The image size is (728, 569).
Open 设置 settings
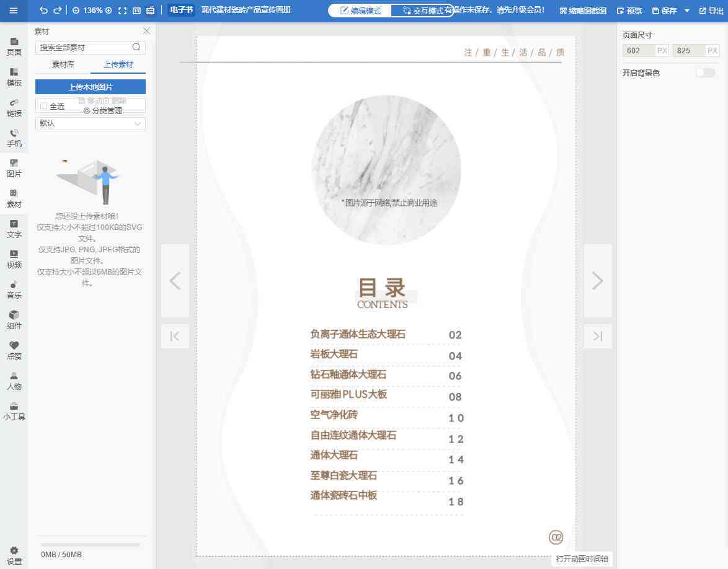click(14, 555)
